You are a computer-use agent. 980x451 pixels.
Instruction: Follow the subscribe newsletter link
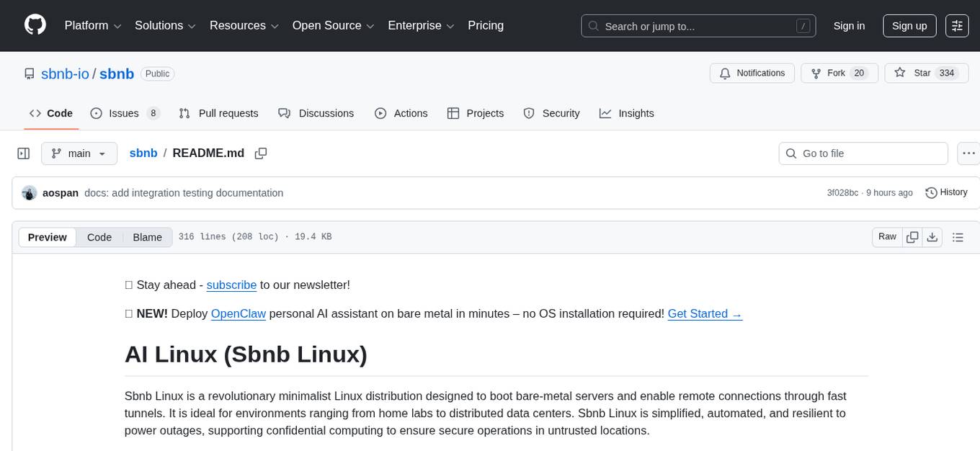click(231, 285)
